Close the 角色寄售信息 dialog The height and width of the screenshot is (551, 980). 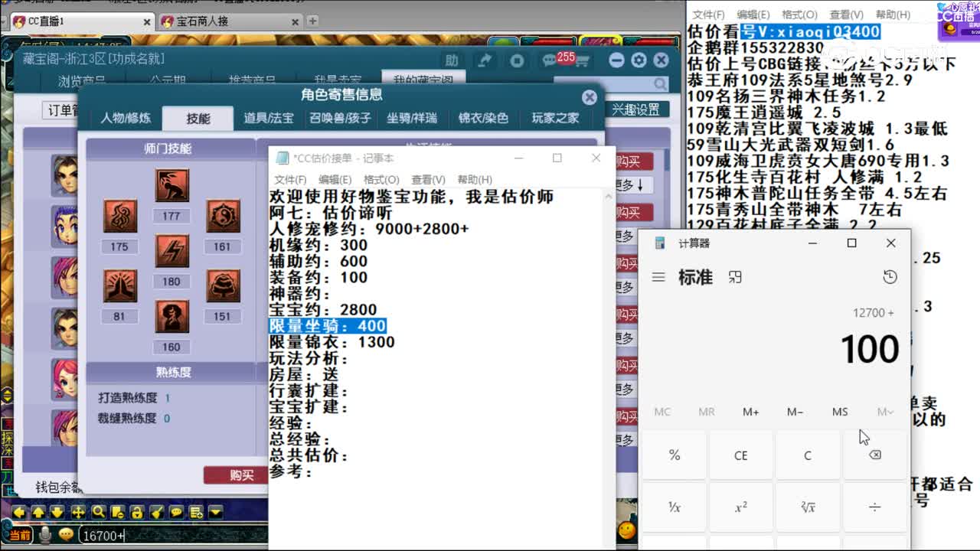[589, 97]
